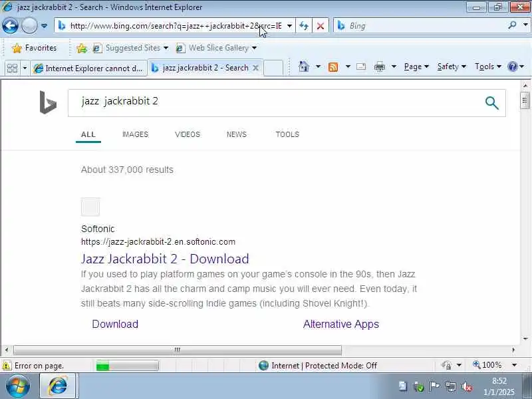Open the Page menu

click(416, 66)
